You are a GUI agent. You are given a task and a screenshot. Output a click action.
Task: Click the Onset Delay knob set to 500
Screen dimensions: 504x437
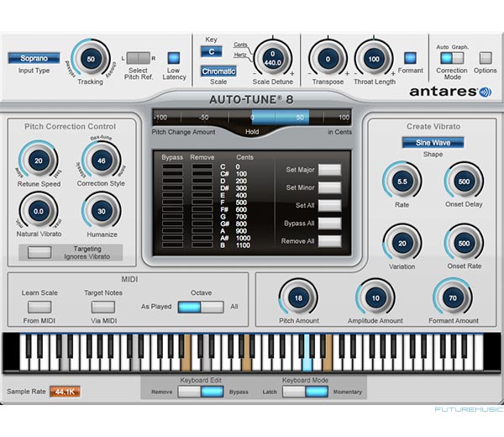click(x=465, y=182)
